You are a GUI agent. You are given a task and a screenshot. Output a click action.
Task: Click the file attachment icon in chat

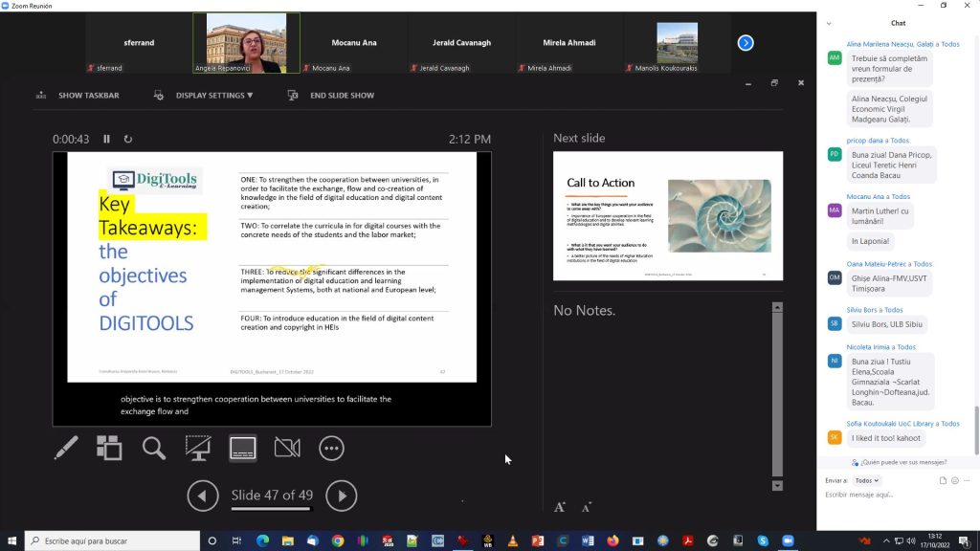(x=943, y=480)
